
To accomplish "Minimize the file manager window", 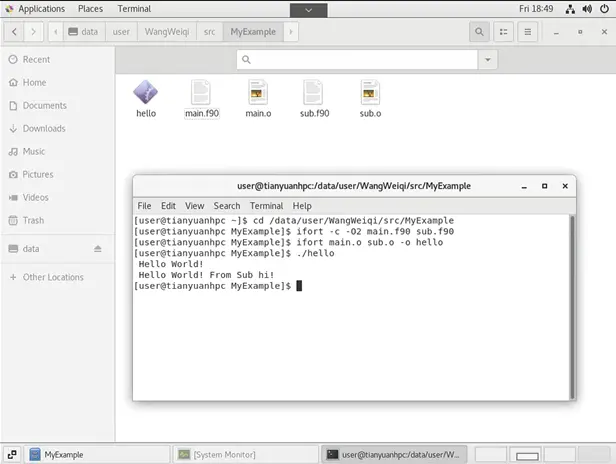I will 556,32.
